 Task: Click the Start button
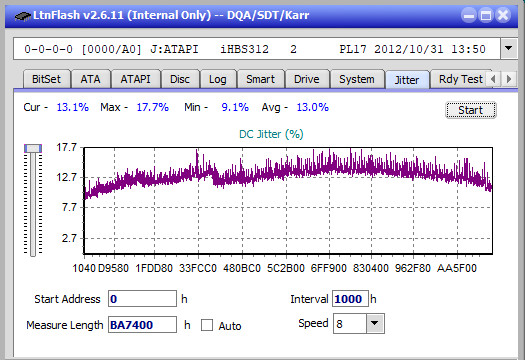pyautogui.click(x=470, y=110)
